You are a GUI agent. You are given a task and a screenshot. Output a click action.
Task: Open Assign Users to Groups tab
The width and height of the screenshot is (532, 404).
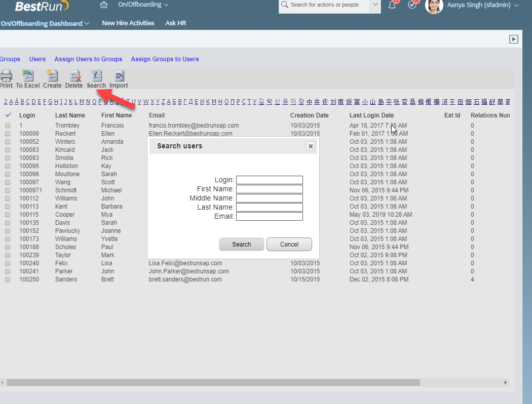(x=88, y=59)
